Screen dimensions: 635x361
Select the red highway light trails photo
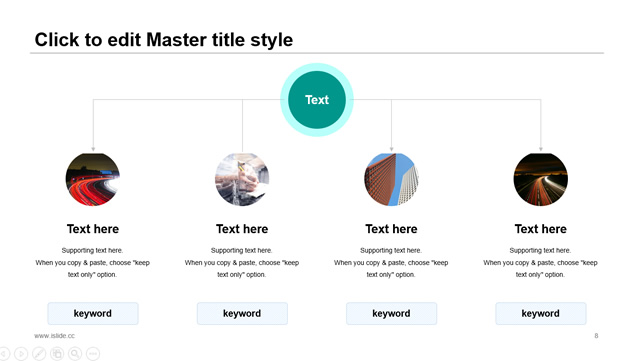(93, 179)
